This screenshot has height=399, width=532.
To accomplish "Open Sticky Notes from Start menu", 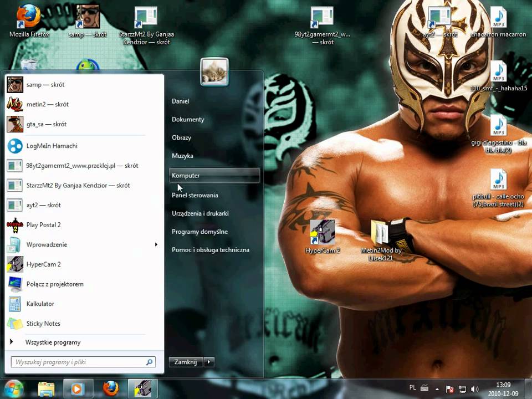I will click(x=84, y=323).
